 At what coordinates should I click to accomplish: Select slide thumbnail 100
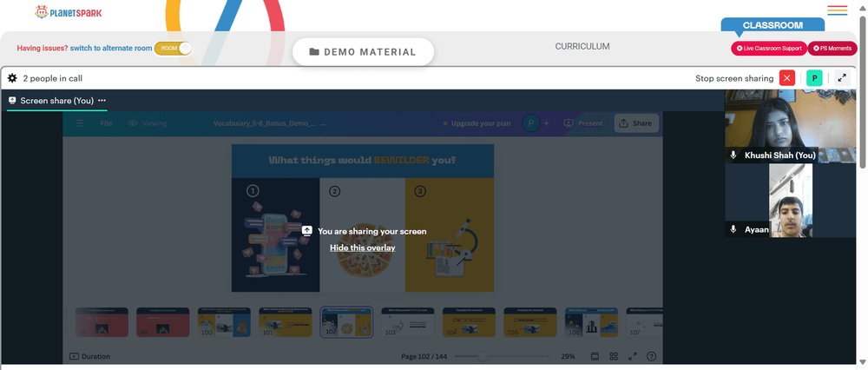[224, 322]
